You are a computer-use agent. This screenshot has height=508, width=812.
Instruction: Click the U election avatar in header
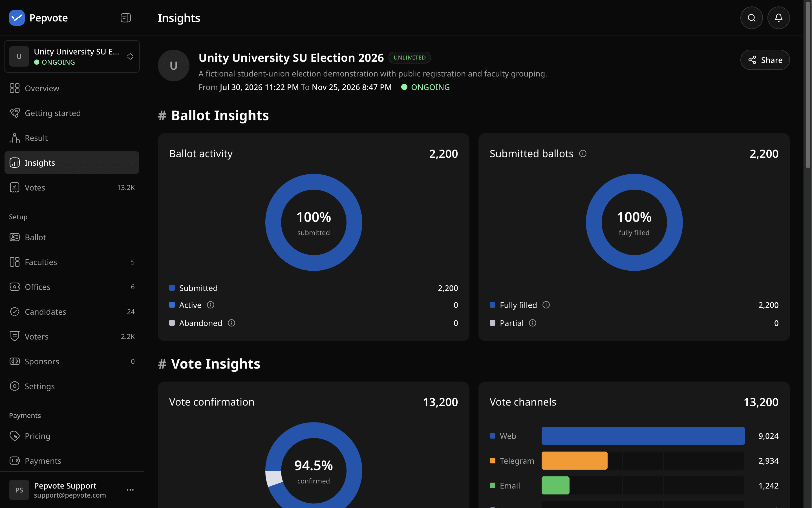pyautogui.click(x=173, y=65)
